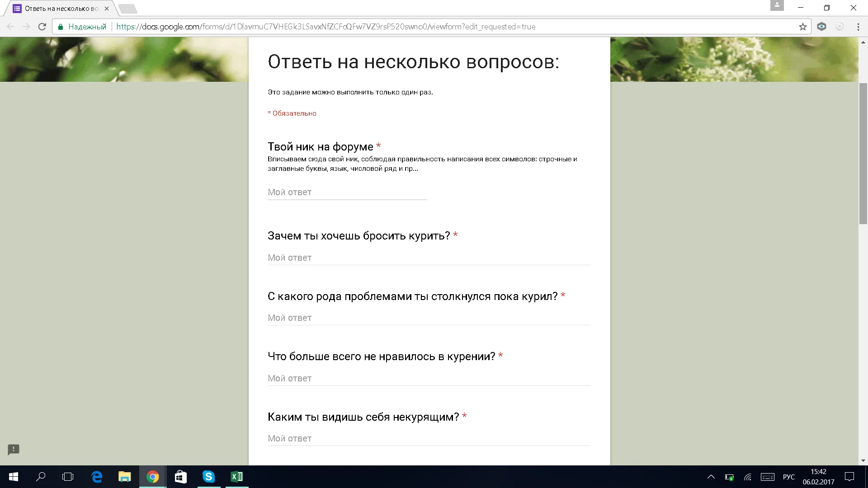Show hidden system tray icons
The height and width of the screenshot is (488, 868).
[711, 477]
